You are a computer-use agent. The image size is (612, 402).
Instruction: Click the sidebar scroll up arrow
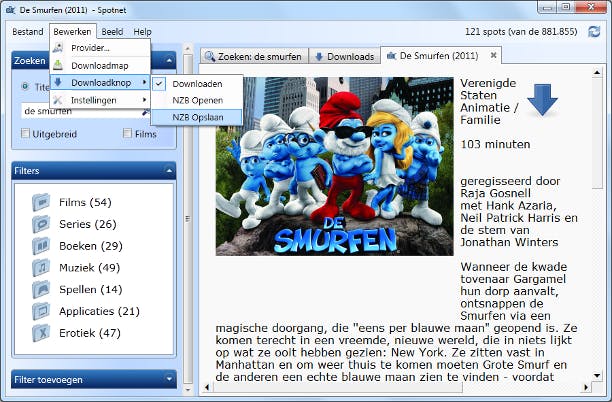pos(188,49)
